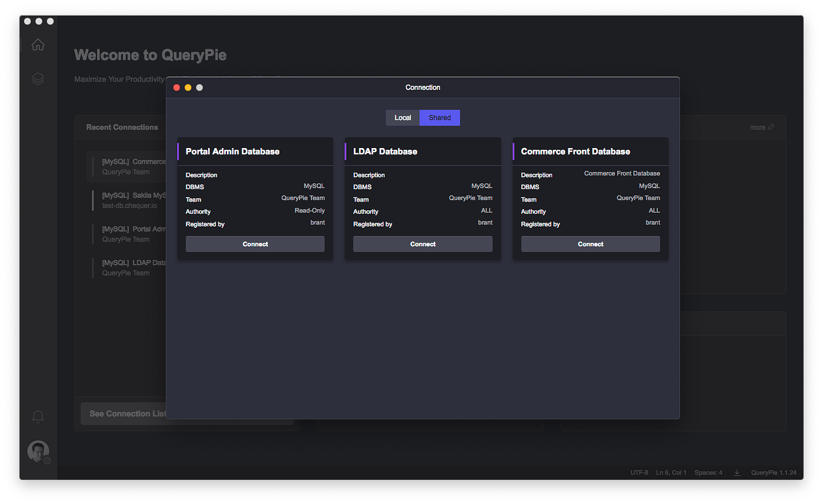Open the Home icon in sidebar
The width and height of the screenshot is (823, 504).
pyautogui.click(x=38, y=45)
